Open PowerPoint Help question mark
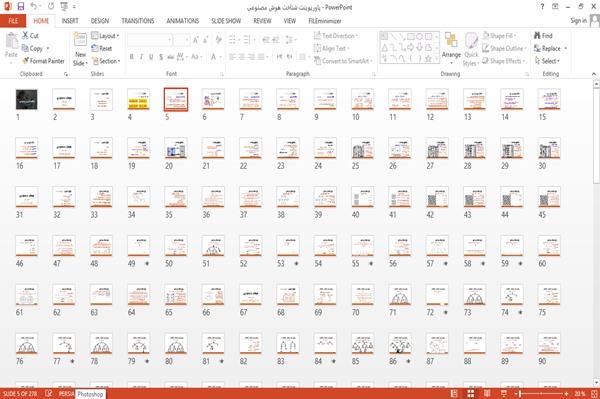 pos(542,7)
